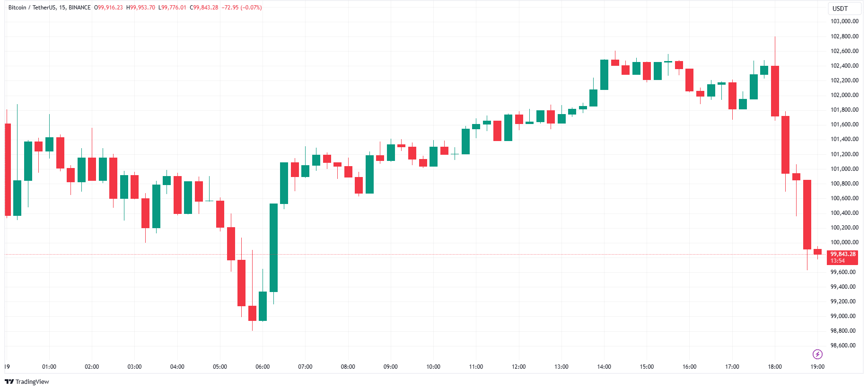
Task: Click the 12:00 time axis label
Action: pos(518,367)
